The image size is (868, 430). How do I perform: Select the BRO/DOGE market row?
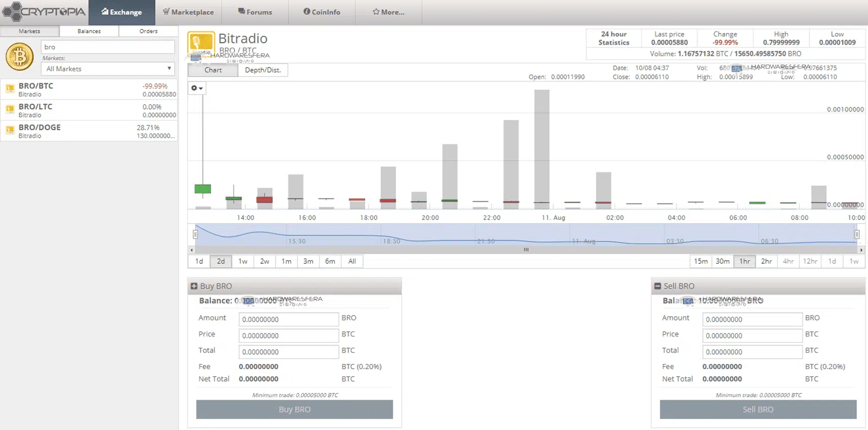coord(89,131)
